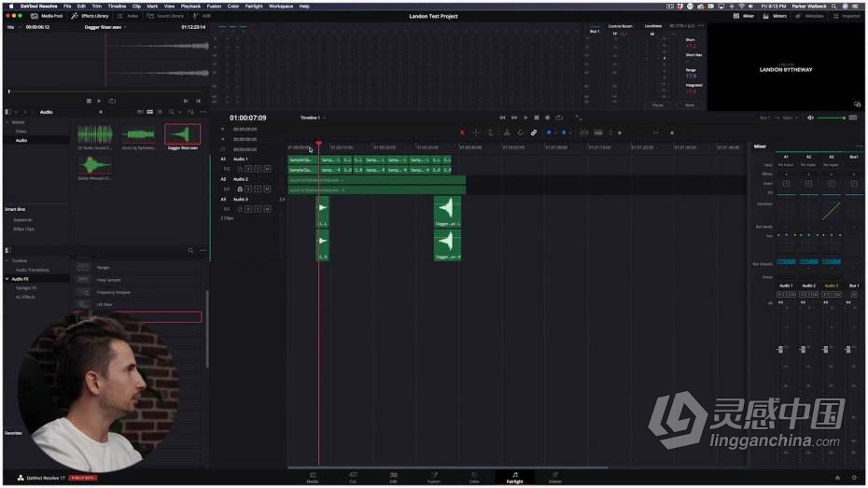Adjust the monitor volume slider

point(831,118)
